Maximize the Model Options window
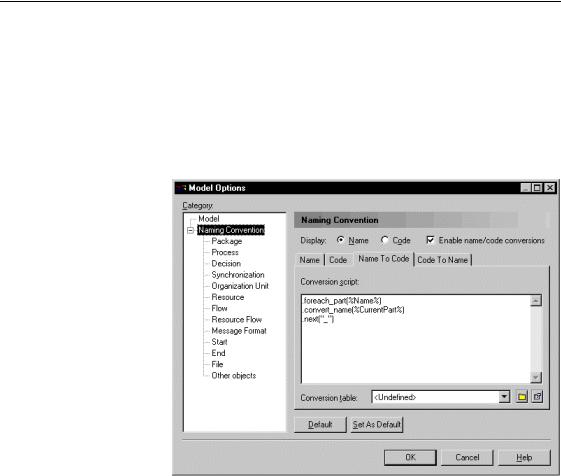This screenshot has width=561, height=476. pyautogui.click(x=537, y=188)
